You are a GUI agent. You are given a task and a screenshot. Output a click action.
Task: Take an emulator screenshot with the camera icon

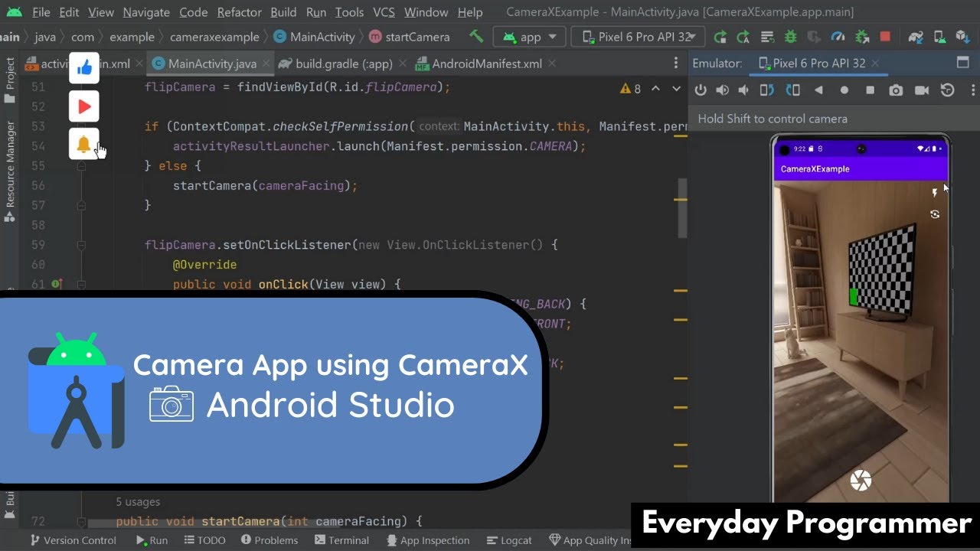tap(896, 90)
